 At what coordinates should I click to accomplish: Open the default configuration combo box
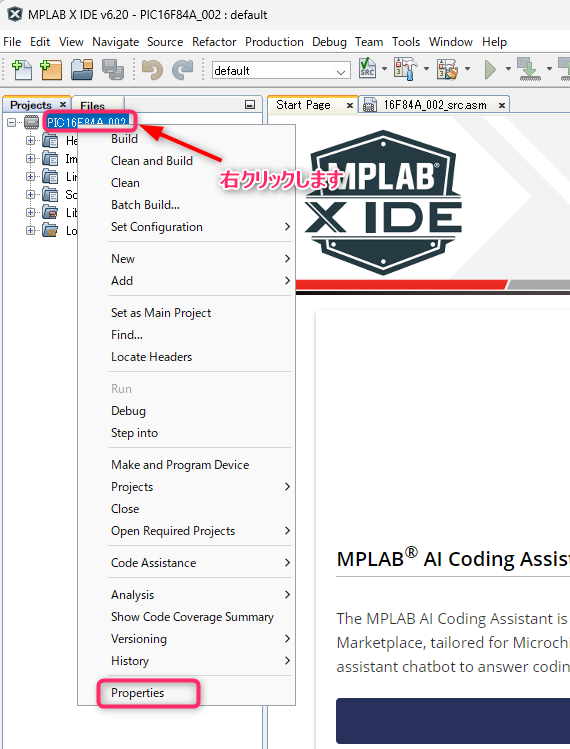coord(281,71)
